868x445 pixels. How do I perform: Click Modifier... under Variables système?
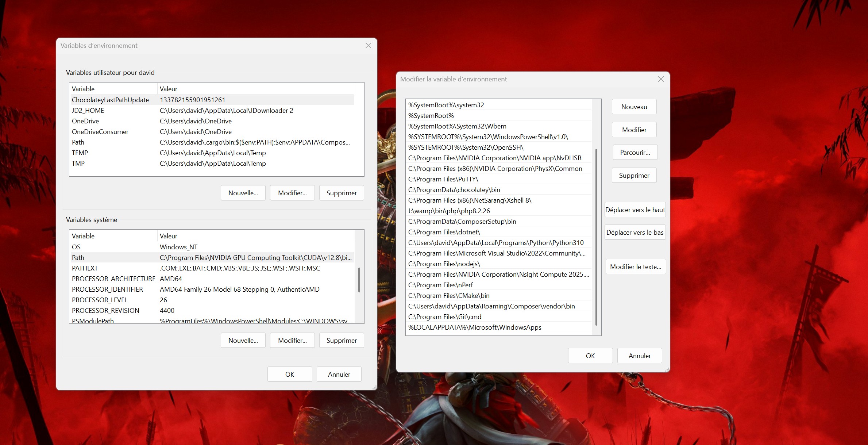pyautogui.click(x=292, y=341)
